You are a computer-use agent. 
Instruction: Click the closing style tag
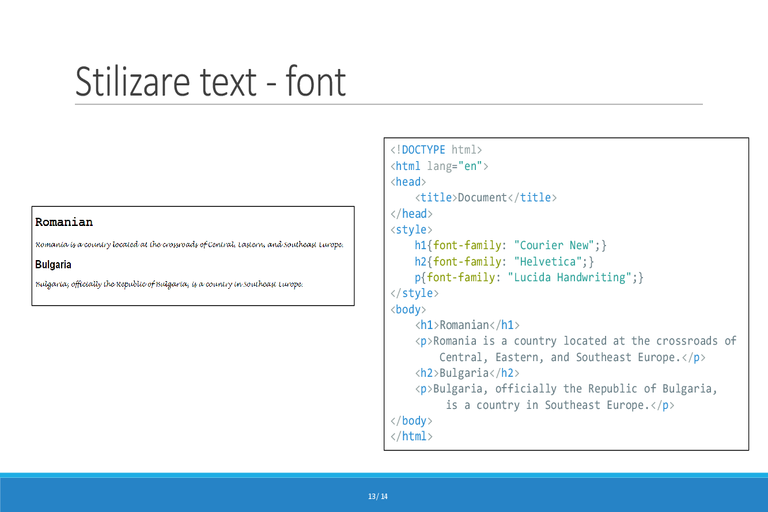[x=414, y=293]
